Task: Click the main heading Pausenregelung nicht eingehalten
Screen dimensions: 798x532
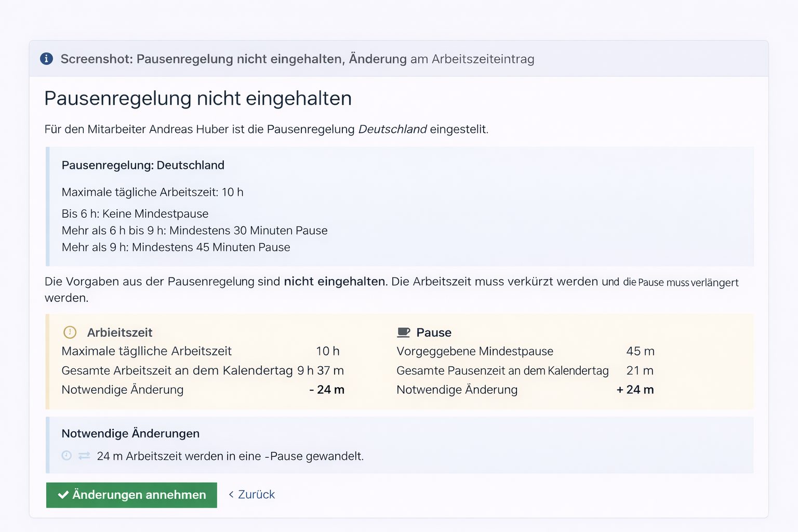Action: pos(198,98)
